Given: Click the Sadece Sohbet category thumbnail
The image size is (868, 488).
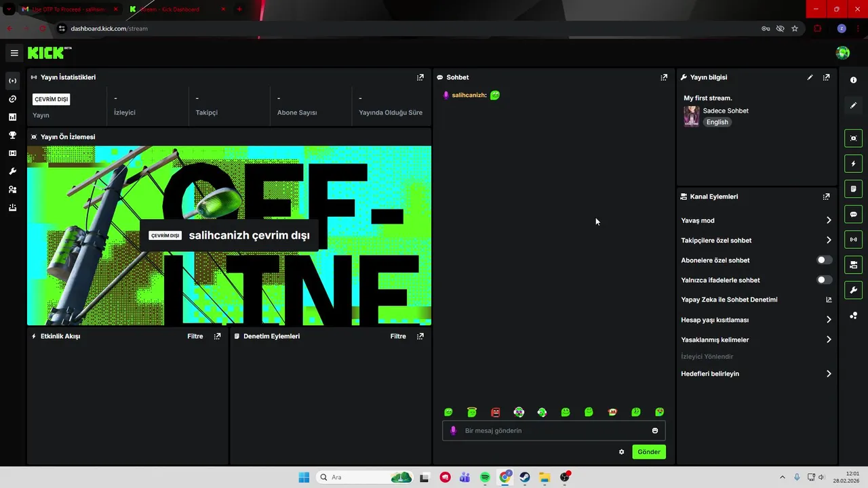Looking at the screenshot, I should (692, 116).
